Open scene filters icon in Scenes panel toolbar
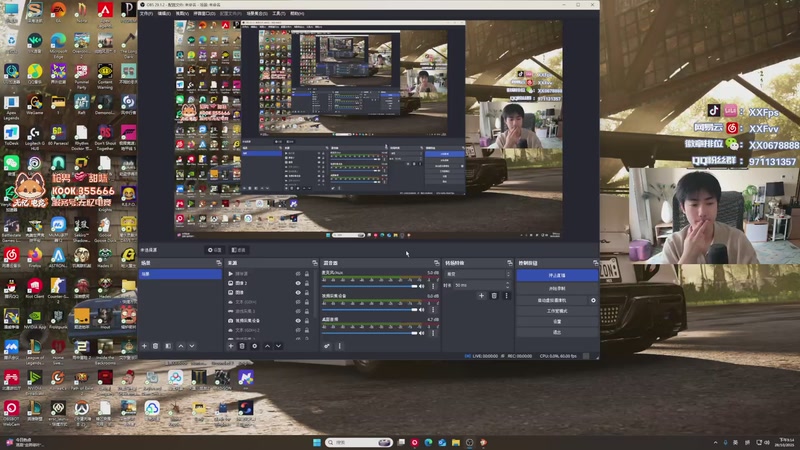This screenshot has height=450, width=800. point(168,346)
